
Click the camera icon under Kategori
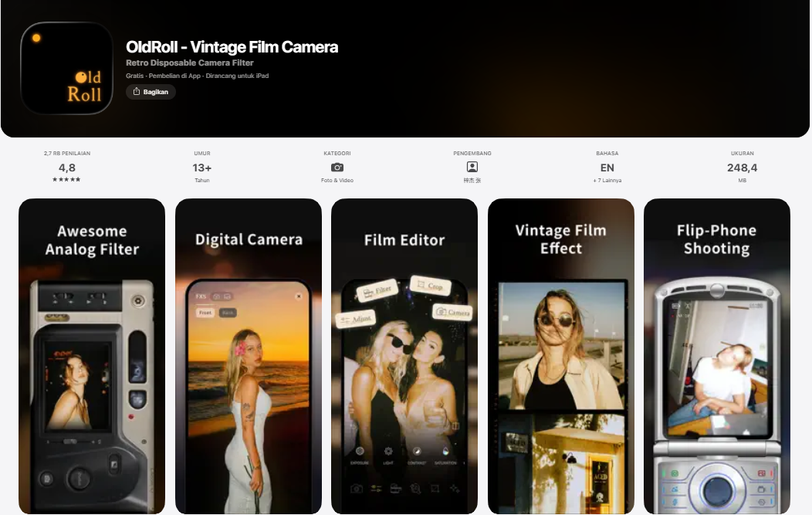point(337,167)
